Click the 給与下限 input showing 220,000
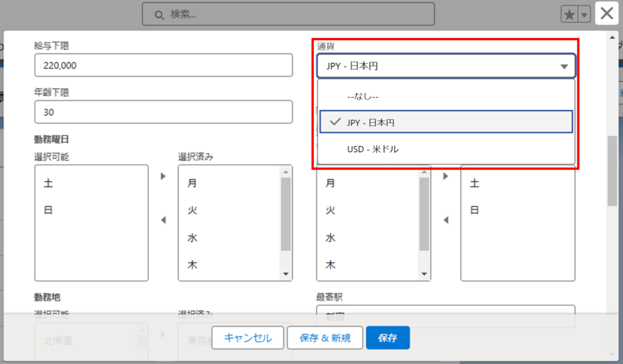The width and height of the screenshot is (623, 364). (164, 66)
